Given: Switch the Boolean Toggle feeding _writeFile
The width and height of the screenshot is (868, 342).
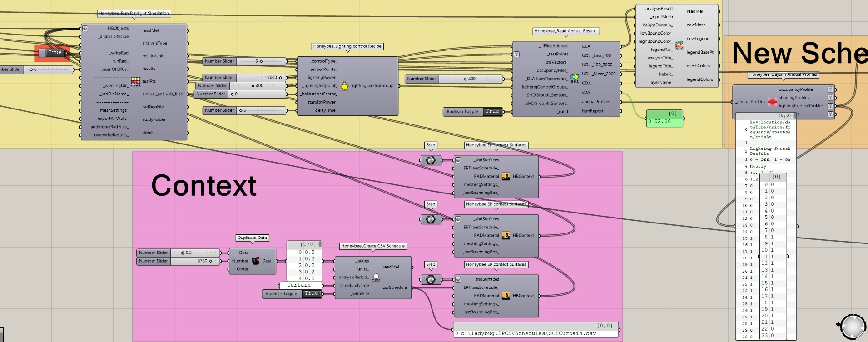Looking at the screenshot, I should coord(311,294).
